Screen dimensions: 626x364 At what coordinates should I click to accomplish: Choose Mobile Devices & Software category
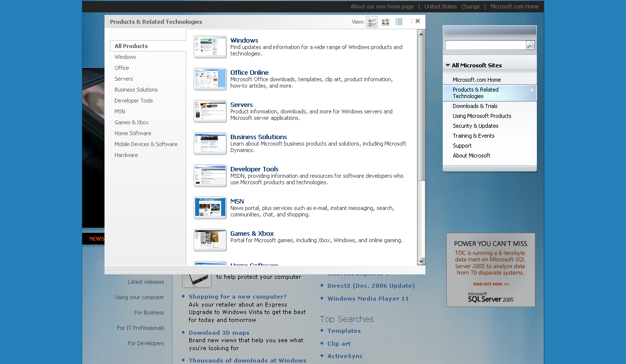(x=146, y=144)
